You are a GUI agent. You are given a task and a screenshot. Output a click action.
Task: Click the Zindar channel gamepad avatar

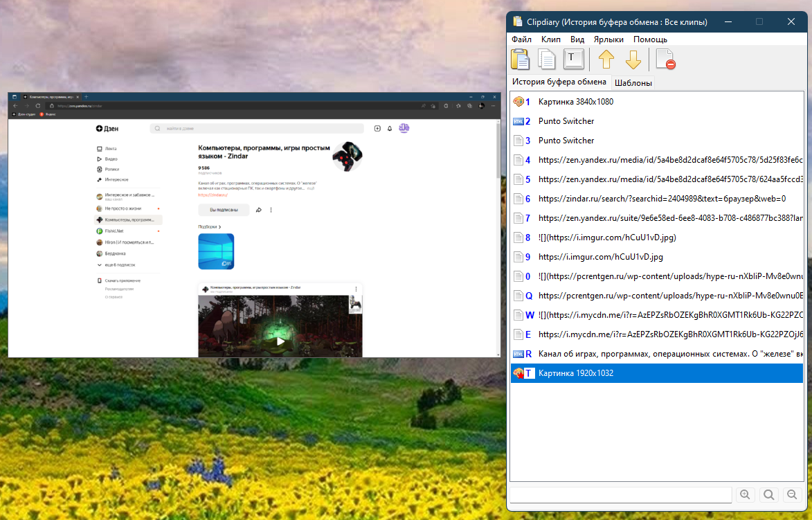point(348,156)
